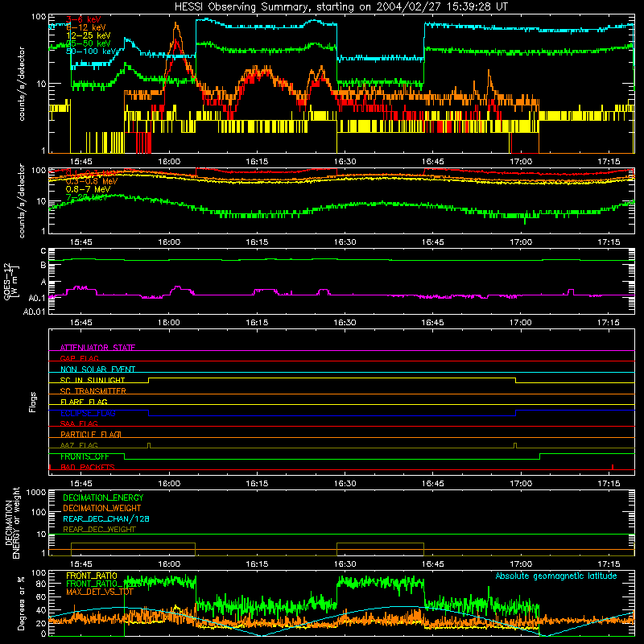
Task: Click the 17:00 tick under the GOES panel
Action: tap(521, 323)
